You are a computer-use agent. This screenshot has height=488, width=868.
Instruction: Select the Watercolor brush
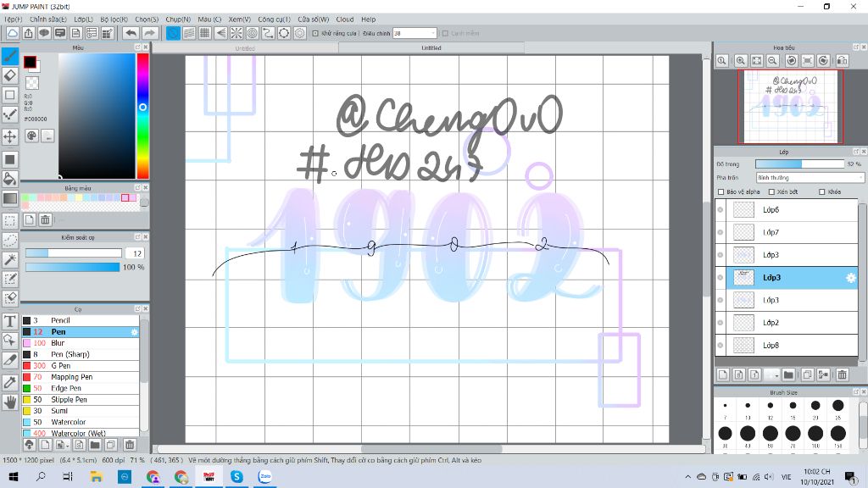[81, 422]
